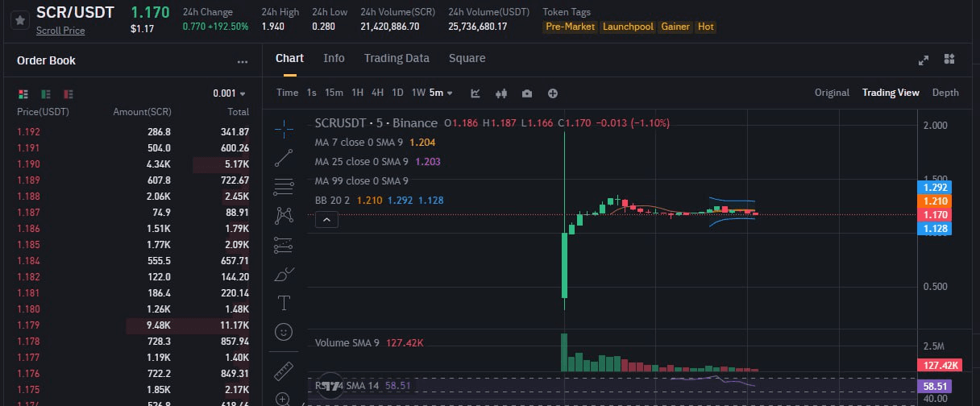Image resolution: width=980 pixels, height=406 pixels.
Task: Open the 0.001 price precision dropdown
Action: click(230, 93)
